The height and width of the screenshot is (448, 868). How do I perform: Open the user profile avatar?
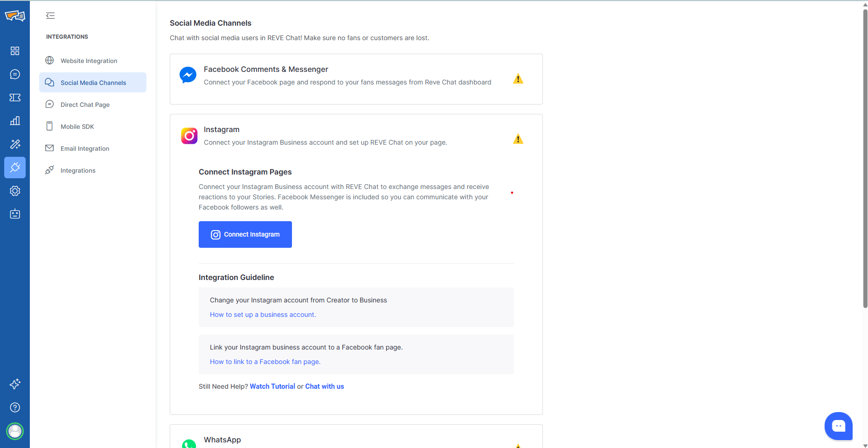tap(15, 431)
